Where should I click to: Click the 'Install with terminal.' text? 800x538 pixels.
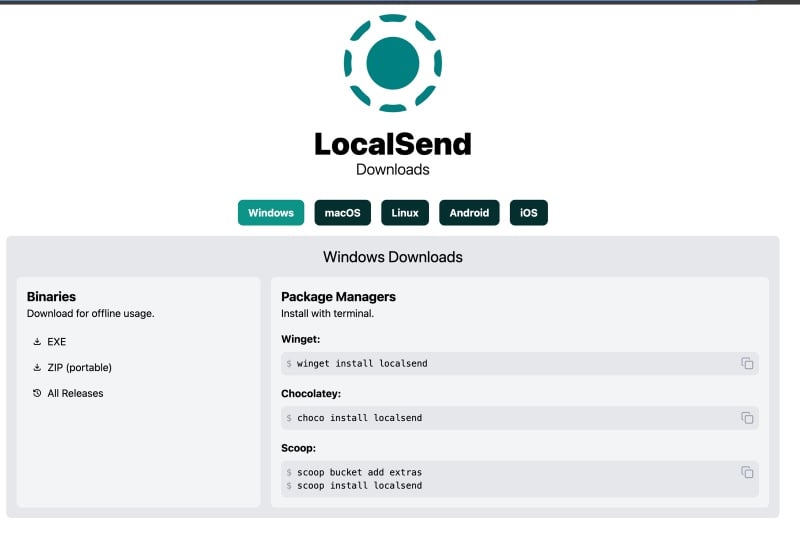(327, 313)
